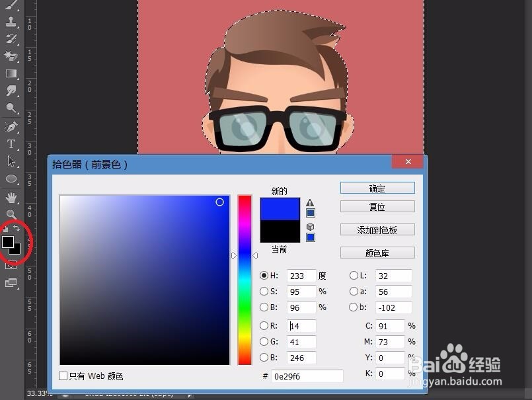Select the path selection arrow tool
This screenshot has width=532, height=400.
click(11, 162)
